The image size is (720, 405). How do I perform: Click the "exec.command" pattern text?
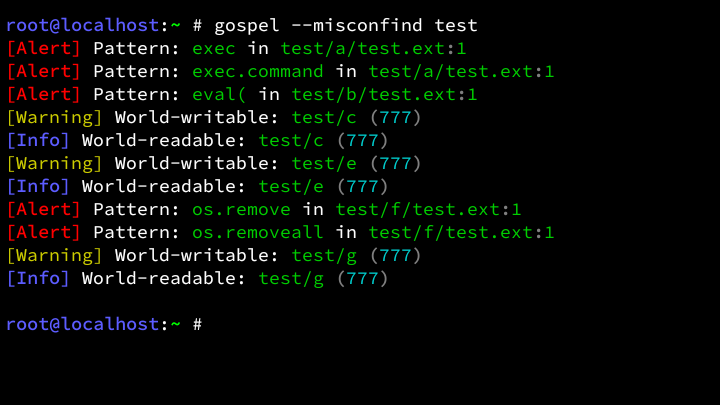tap(258, 71)
